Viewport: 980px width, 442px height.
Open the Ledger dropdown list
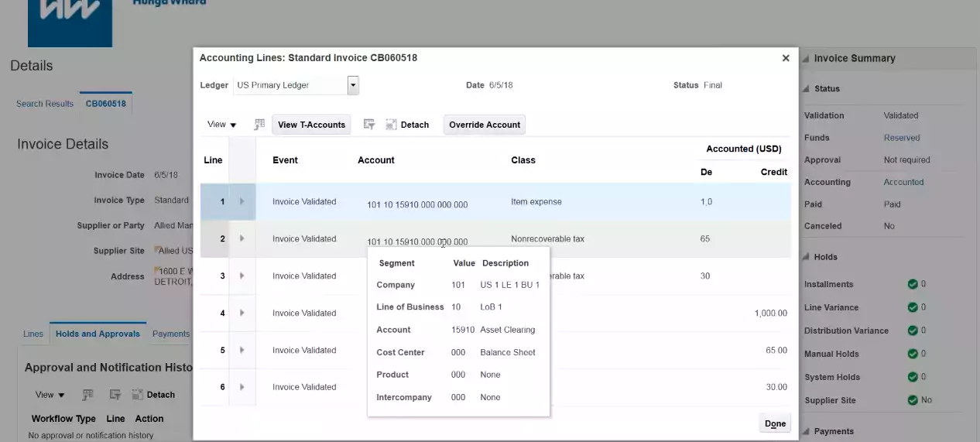(353, 85)
